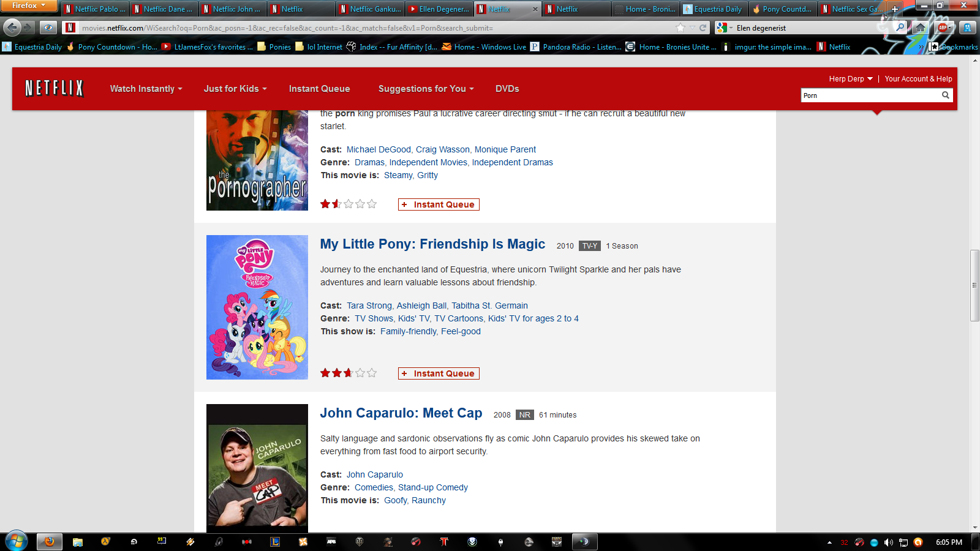Image resolution: width=980 pixels, height=551 pixels.
Task: Click the rightmost blue toolbar icon after ABP
Action: [968, 28]
